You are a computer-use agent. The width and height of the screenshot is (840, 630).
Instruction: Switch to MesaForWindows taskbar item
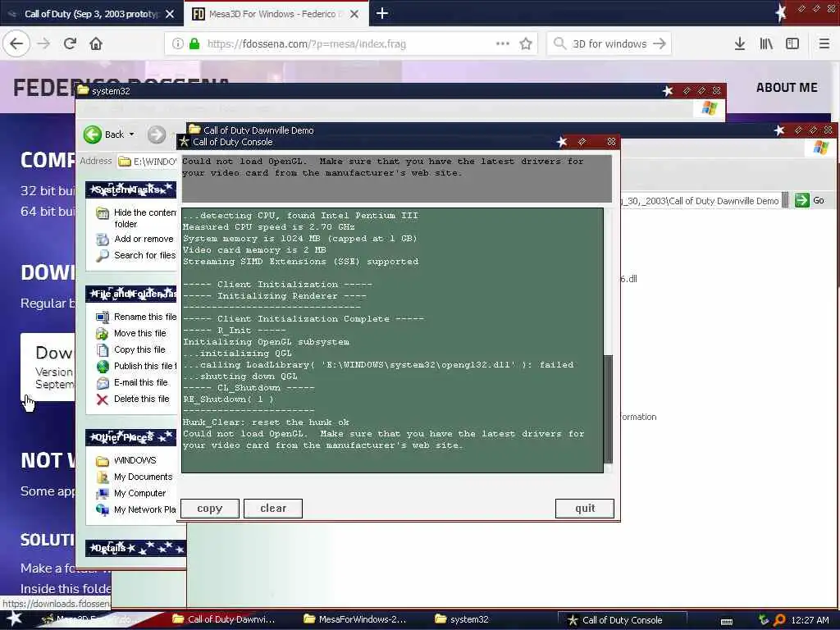pyautogui.click(x=356, y=620)
